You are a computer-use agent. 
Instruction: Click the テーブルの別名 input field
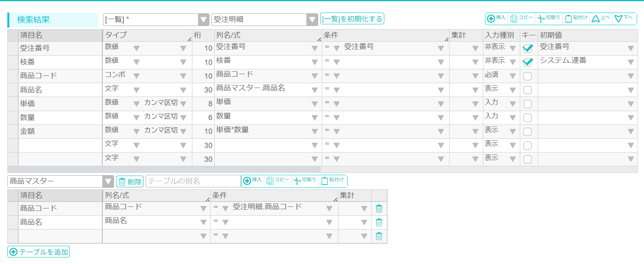pos(193,181)
